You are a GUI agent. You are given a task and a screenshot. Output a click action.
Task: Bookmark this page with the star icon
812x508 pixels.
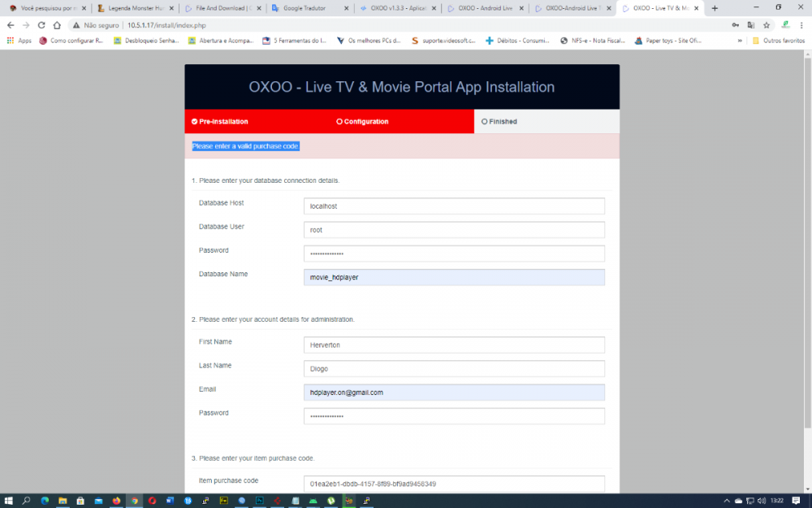pos(767,25)
